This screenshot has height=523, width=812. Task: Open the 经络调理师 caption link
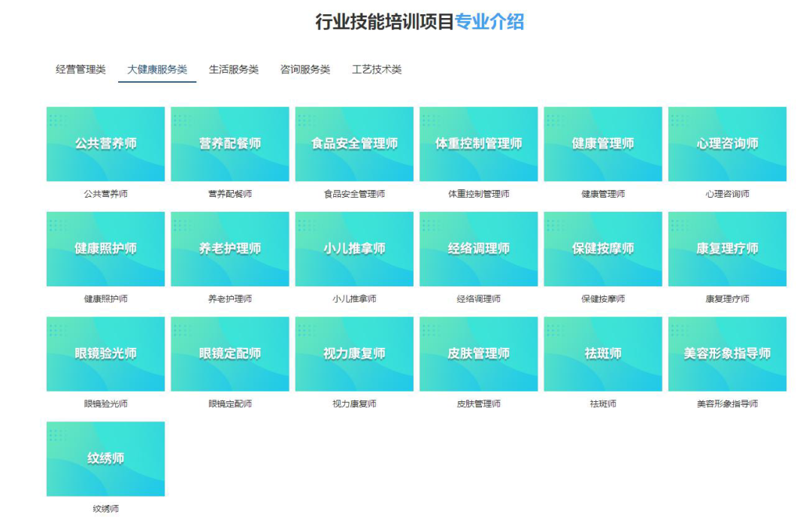point(478,299)
